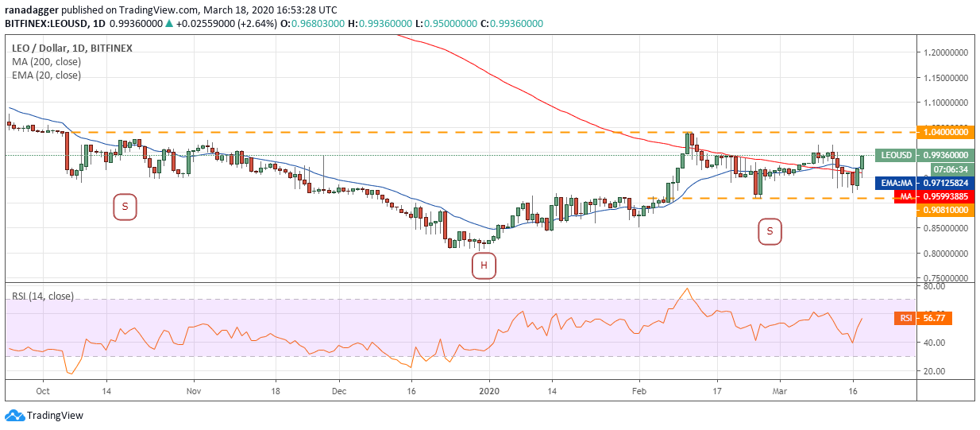Click the 'H' head marker
The width and height of the screenshot is (980, 430).
[484, 265]
